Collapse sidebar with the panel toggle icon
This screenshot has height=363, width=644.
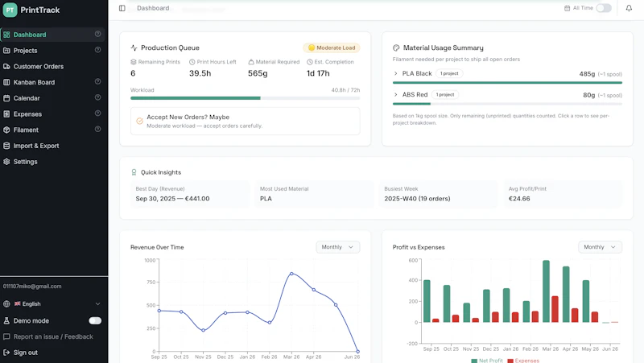(x=122, y=8)
